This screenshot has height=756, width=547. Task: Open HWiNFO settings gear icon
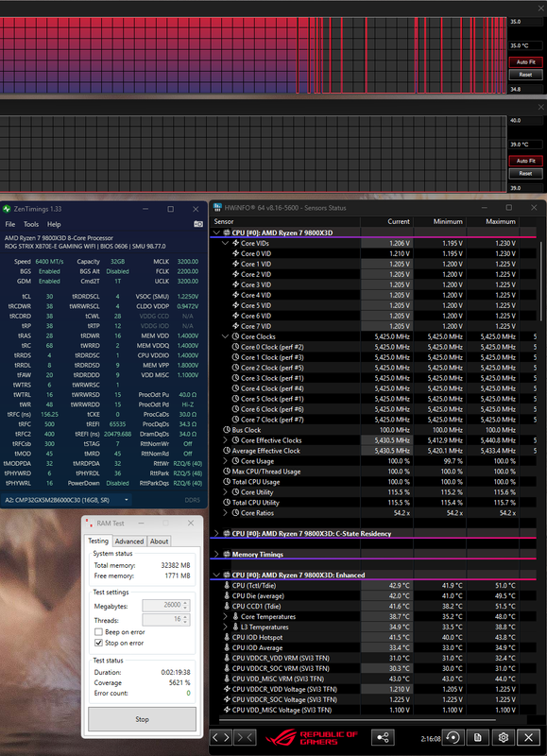pyautogui.click(x=504, y=737)
